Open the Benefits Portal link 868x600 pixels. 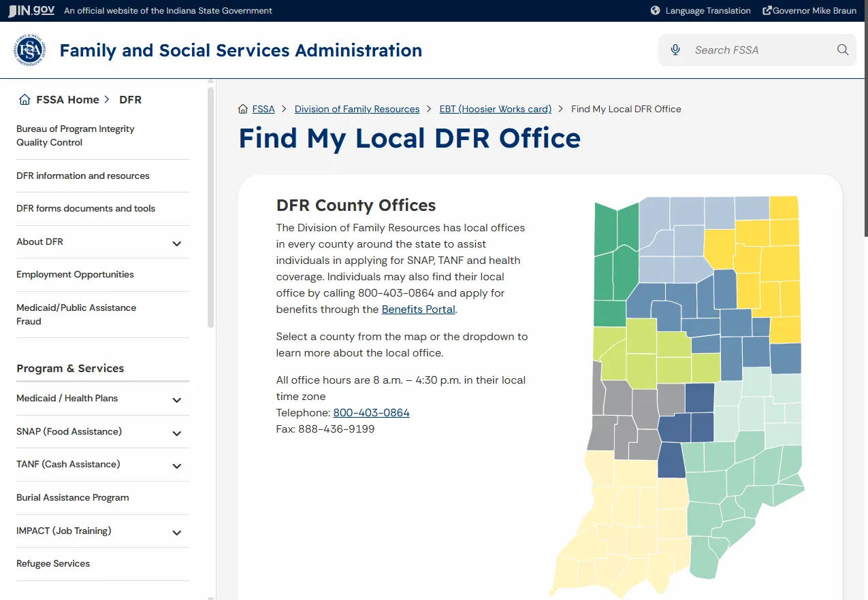pyautogui.click(x=418, y=309)
